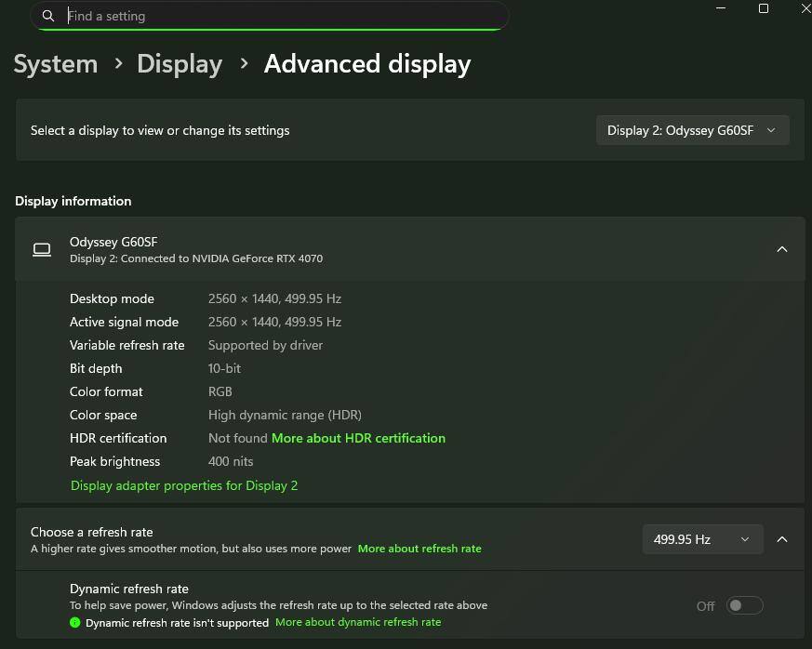Close the Settings window

pos(805,8)
